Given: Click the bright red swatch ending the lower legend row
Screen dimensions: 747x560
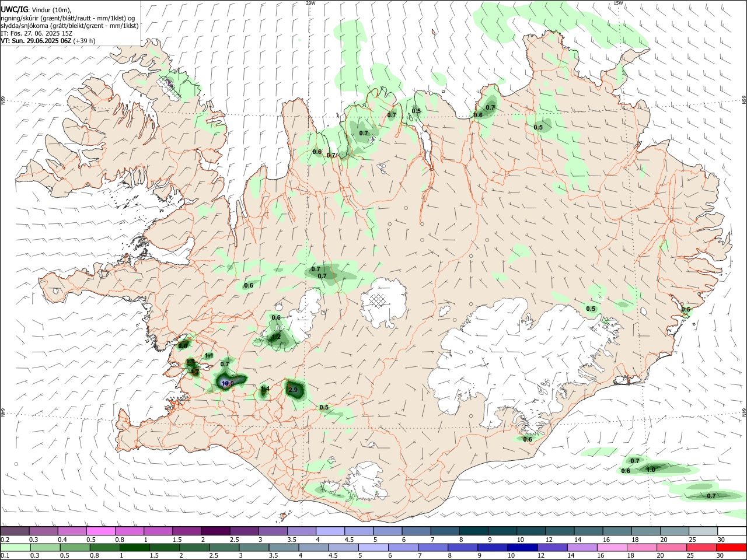Looking at the screenshot, I should click(731, 547).
